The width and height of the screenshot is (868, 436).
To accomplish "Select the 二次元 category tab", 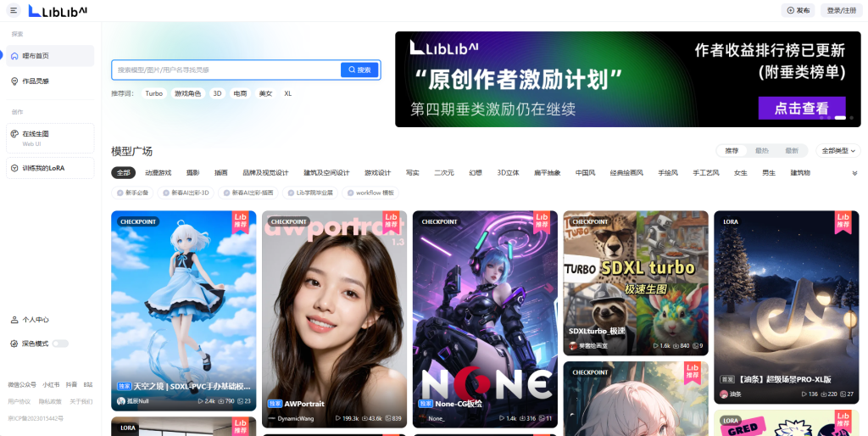I will (444, 173).
